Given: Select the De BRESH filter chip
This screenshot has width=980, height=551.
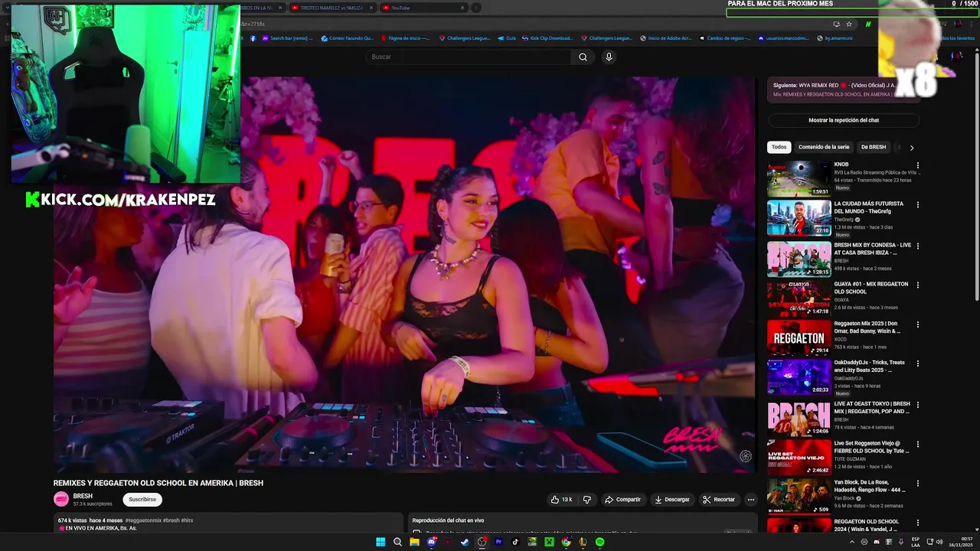Looking at the screenshot, I should coord(874,147).
